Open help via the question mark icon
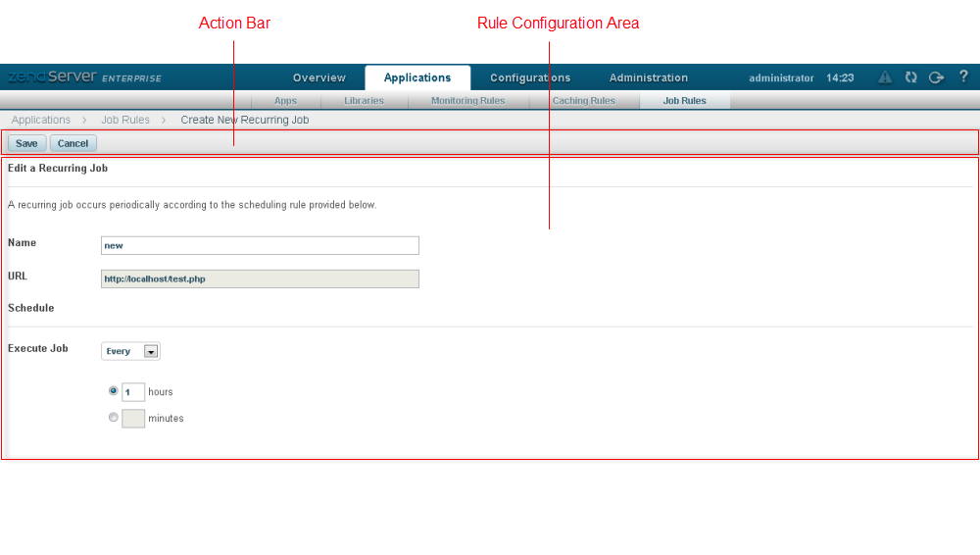The height and width of the screenshot is (555, 980). click(x=963, y=76)
